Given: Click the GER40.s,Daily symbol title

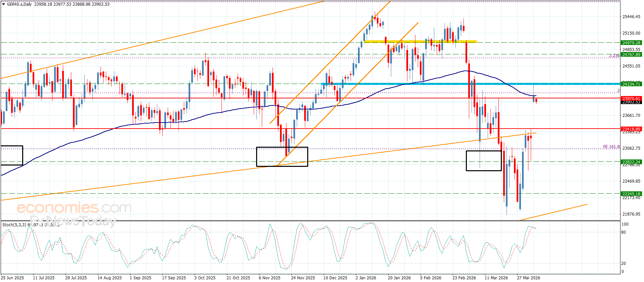Looking at the screenshot, I should coord(19,4).
